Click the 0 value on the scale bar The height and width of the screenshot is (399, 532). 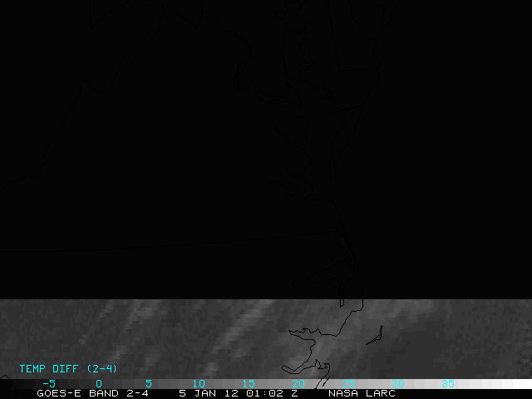(x=99, y=383)
